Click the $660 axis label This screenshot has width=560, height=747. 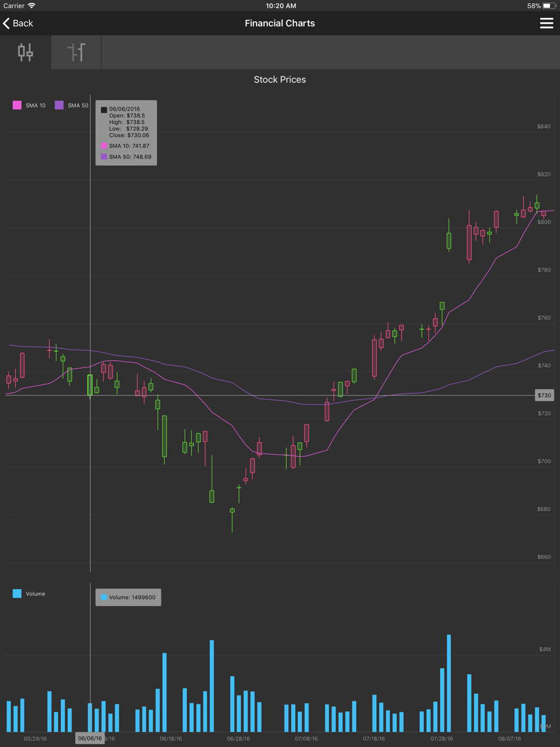[x=544, y=557]
